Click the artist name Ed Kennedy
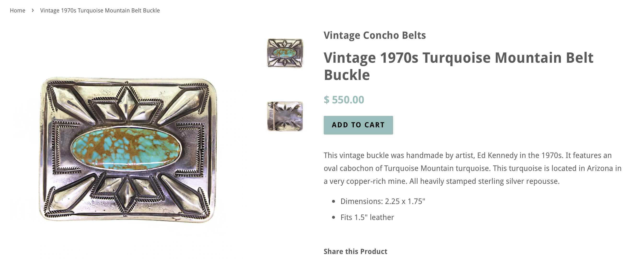644x259 pixels. pos(497,155)
